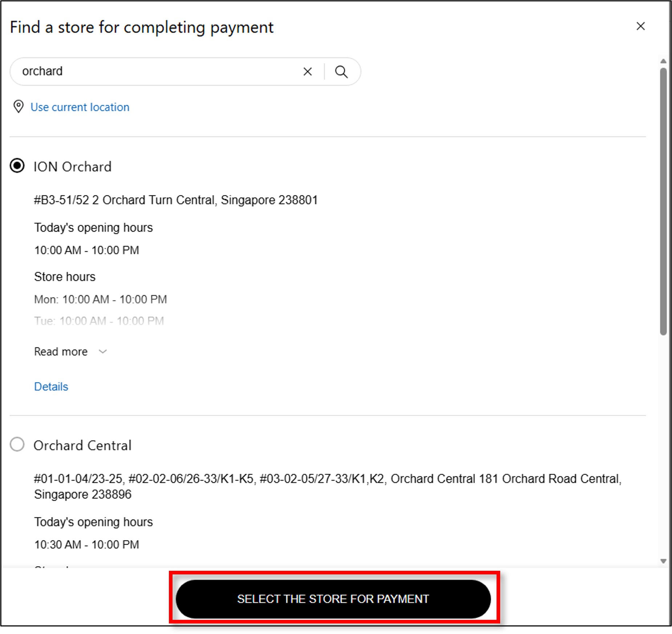Click ION Orchard address Singapore 238801
The width and height of the screenshot is (672, 634).
(x=176, y=200)
